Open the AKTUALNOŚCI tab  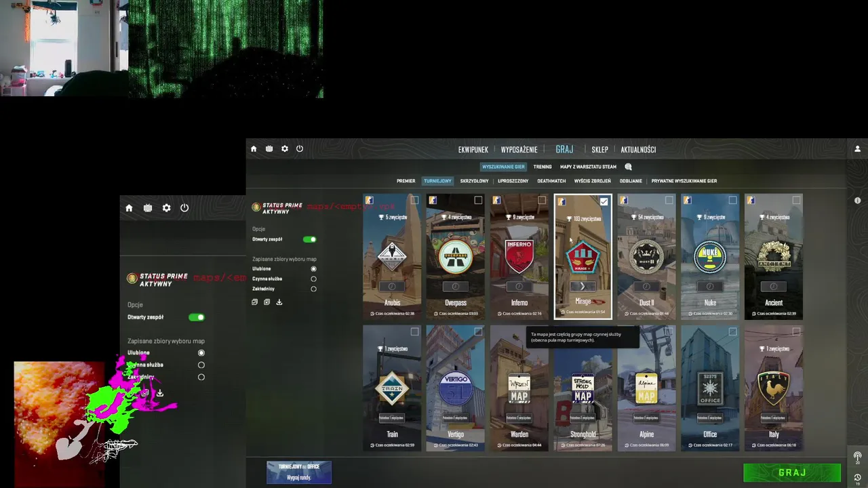[x=638, y=149]
